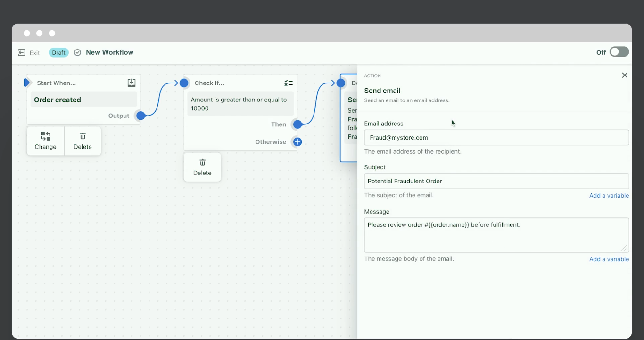The width and height of the screenshot is (644, 340).
Task: Click the Start When trigger arrow icon
Action: [27, 83]
